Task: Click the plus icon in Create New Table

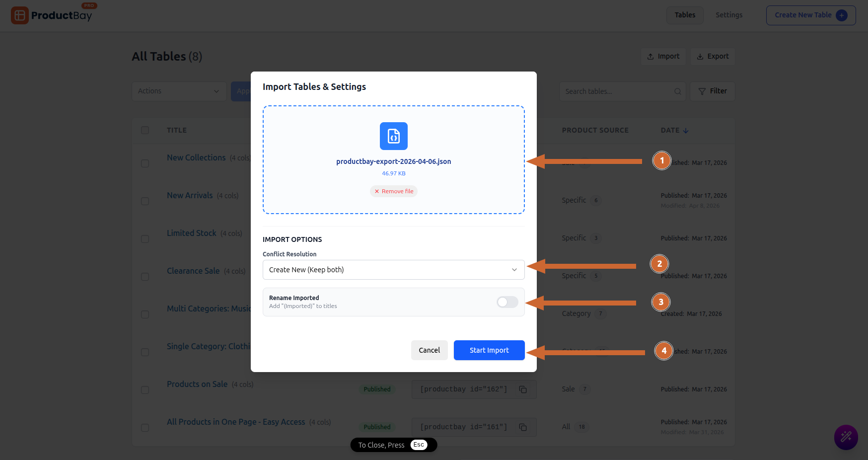Action: tap(842, 15)
